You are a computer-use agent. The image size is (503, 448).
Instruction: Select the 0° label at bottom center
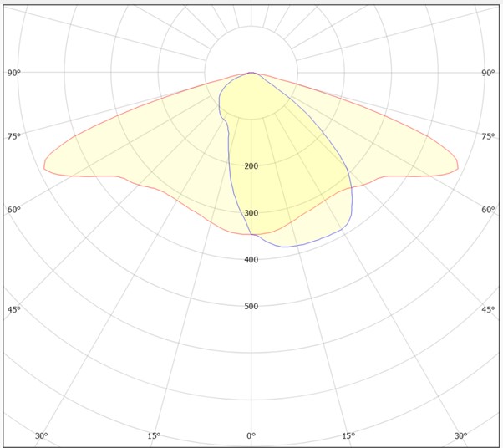[251, 436]
